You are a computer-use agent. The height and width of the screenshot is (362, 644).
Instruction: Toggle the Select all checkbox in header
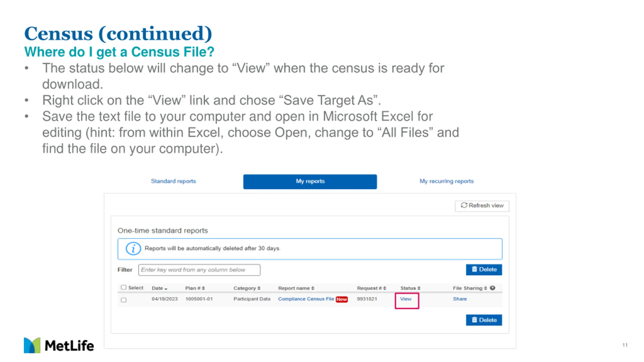123,287
